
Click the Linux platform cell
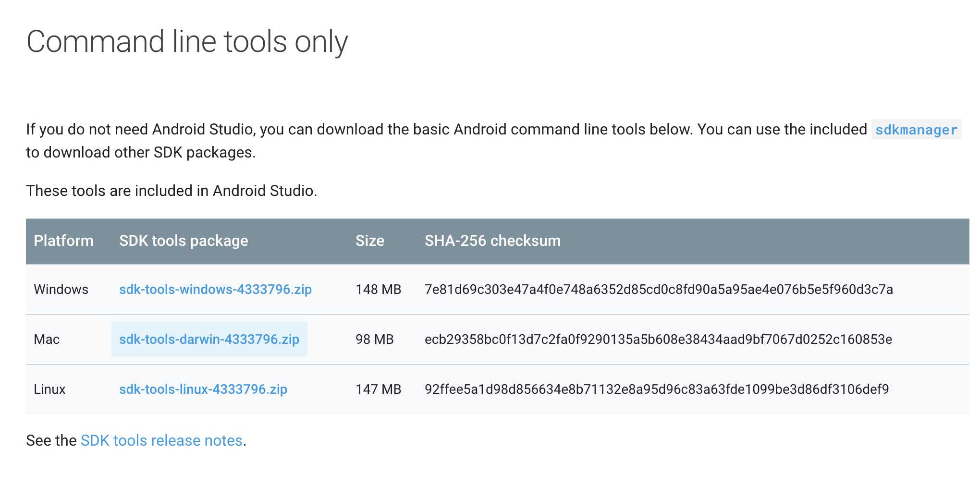(49, 389)
